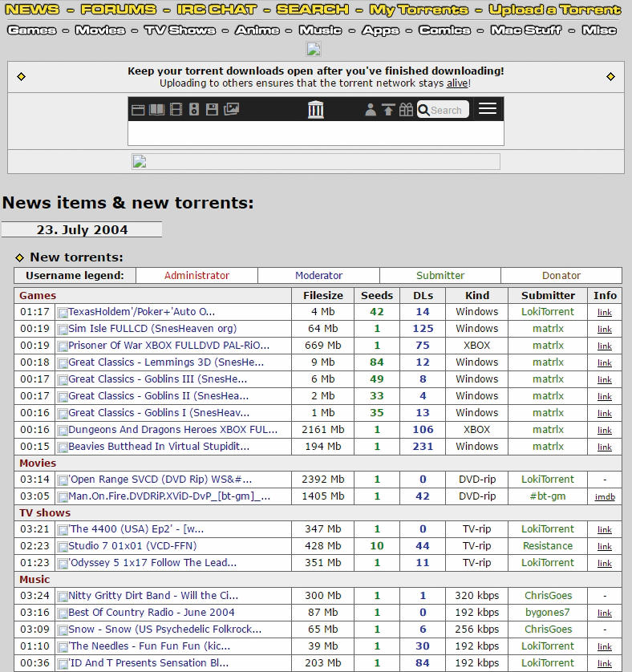
Task: Click the upload arrow icon
Action: point(388,110)
